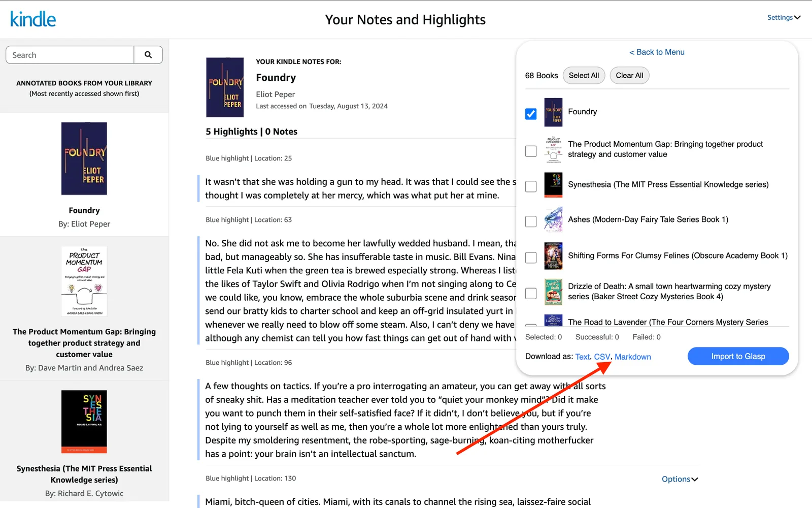
Task: Click 'Your Notes and Highlights' page title
Action: tap(405, 20)
